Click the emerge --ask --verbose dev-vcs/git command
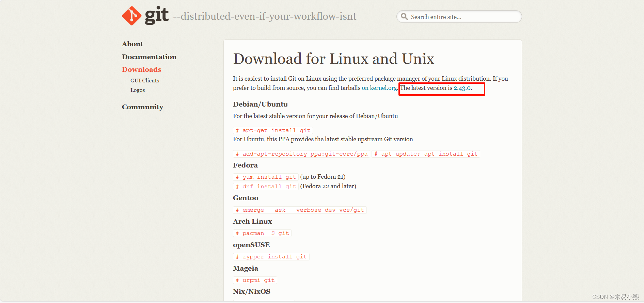This screenshot has width=644, height=303. tap(300, 210)
